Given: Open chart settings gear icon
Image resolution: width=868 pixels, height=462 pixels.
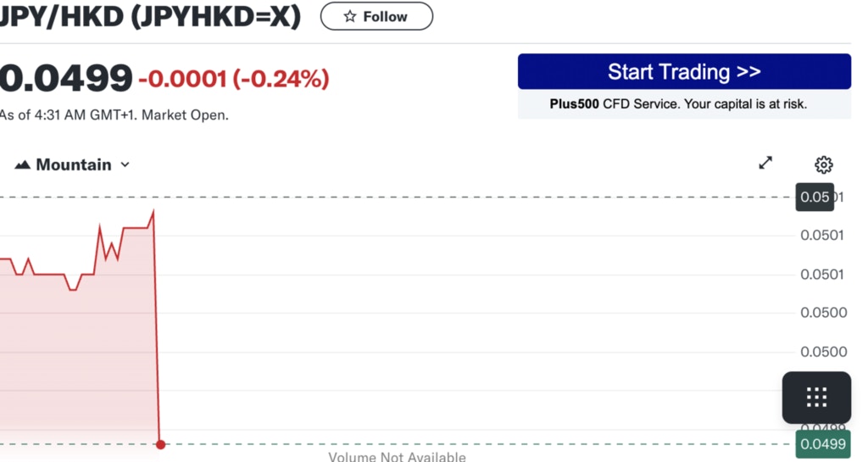Looking at the screenshot, I should (823, 164).
